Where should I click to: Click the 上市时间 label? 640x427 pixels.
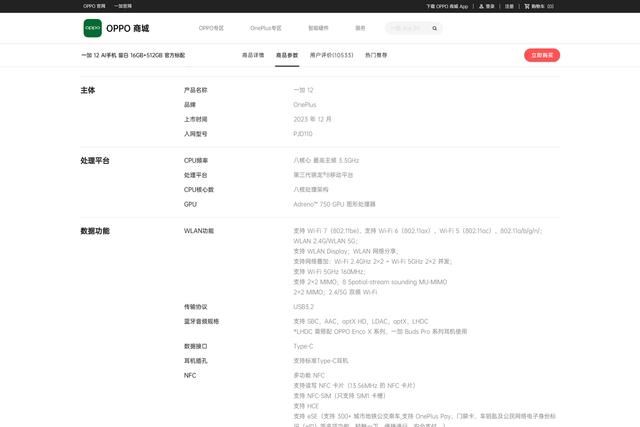tap(196, 119)
